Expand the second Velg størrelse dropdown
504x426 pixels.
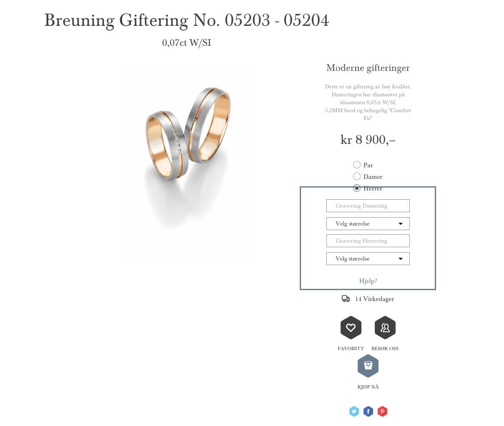click(x=368, y=259)
